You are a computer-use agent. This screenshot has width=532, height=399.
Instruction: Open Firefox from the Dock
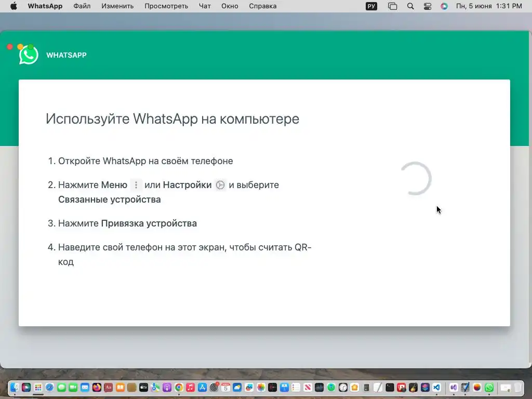tap(97, 387)
